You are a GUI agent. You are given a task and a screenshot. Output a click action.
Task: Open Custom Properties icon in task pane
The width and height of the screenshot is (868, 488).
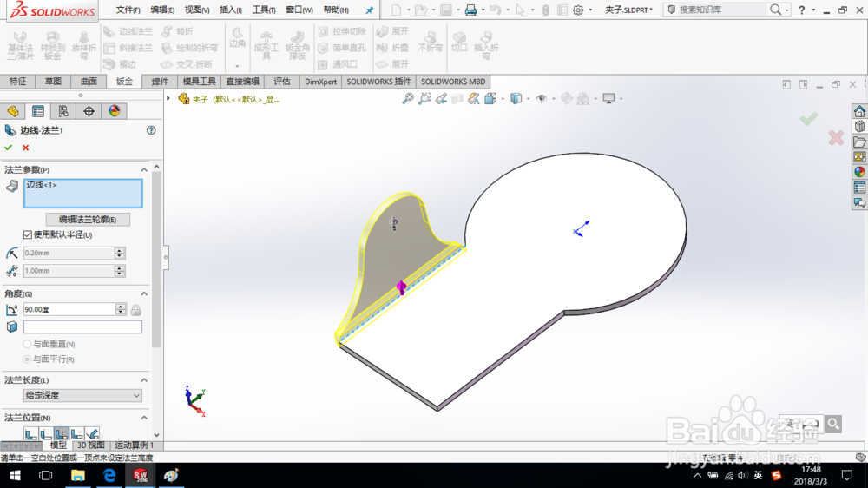pos(859,188)
